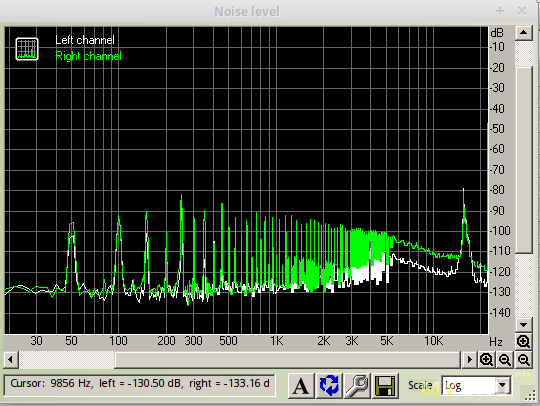Image resolution: width=540 pixels, height=406 pixels.
Task: Zoom in vertically with the magnifier beside Hz
Action: pyautogui.click(x=523, y=342)
